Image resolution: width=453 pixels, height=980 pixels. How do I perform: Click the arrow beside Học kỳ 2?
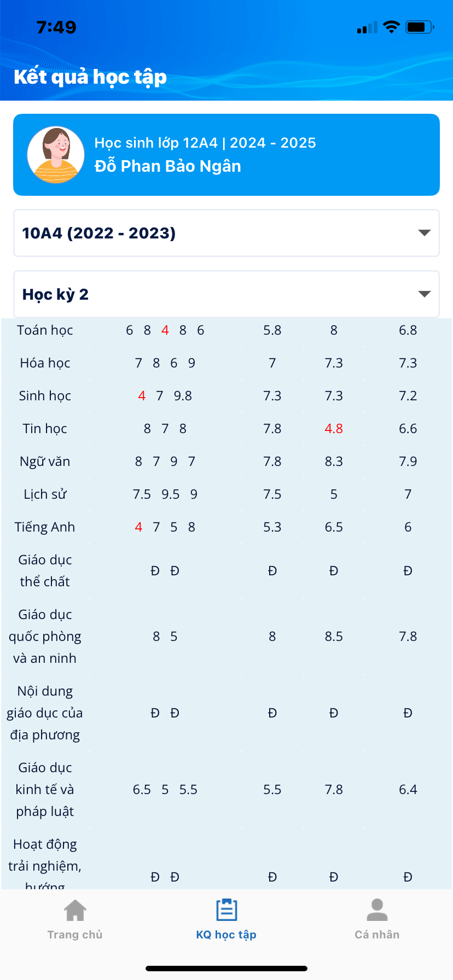tap(425, 294)
